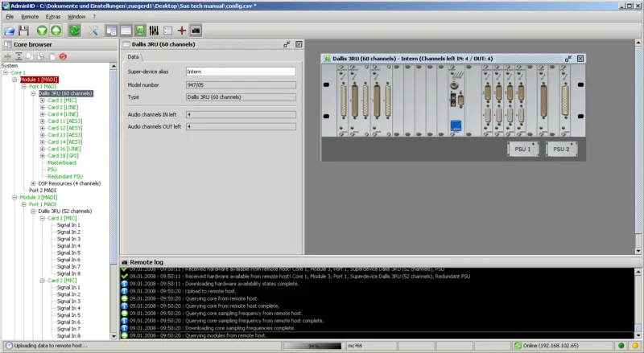Click the first greyed Core browser tool icon

pos(7,56)
